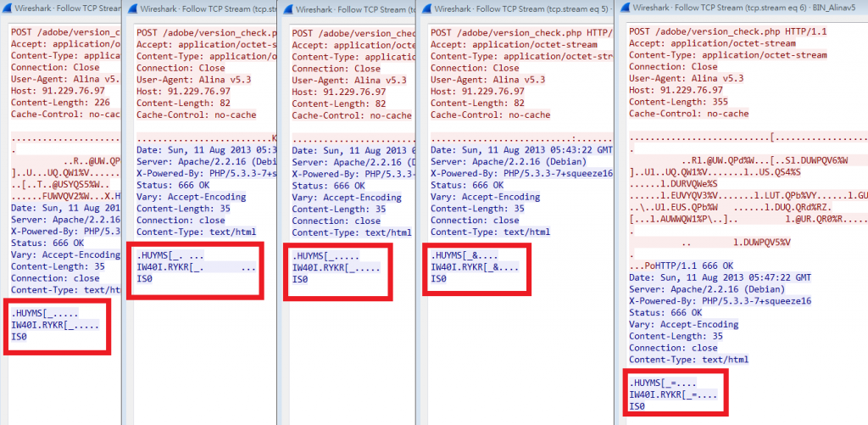Click '.HUYMS[_=....' response line
This screenshot has height=425, width=868.
click(663, 383)
